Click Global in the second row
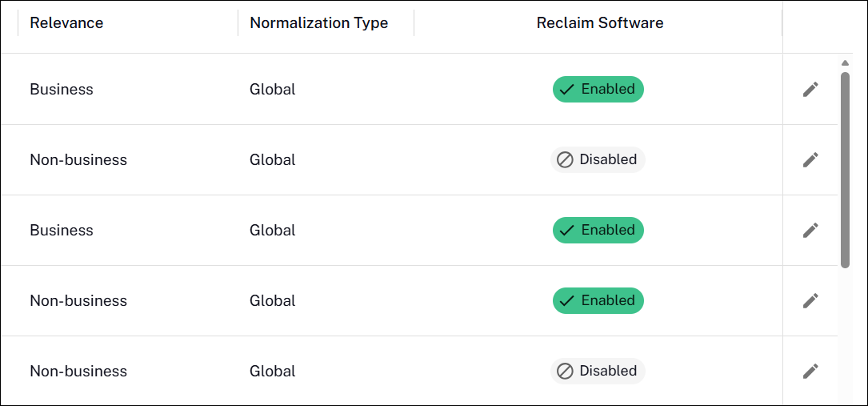This screenshot has height=406, width=868. (272, 159)
